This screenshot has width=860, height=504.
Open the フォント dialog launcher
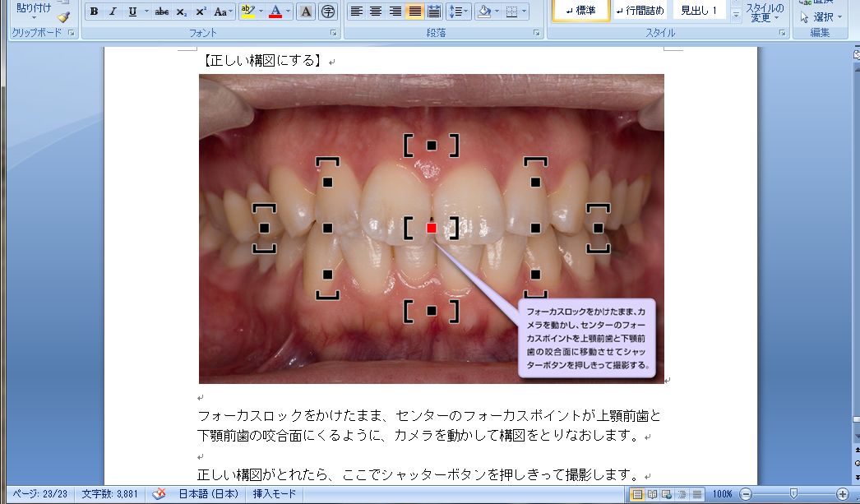[x=334, y=33]
